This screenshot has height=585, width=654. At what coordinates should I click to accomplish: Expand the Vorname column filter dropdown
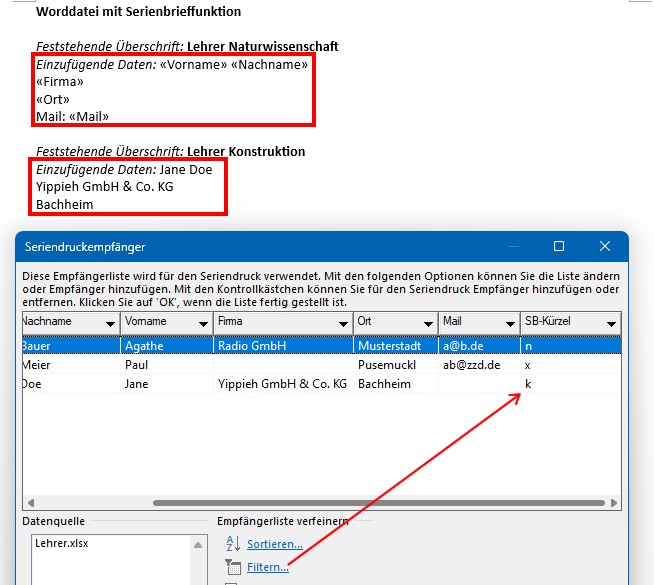(x=202, y=323)
